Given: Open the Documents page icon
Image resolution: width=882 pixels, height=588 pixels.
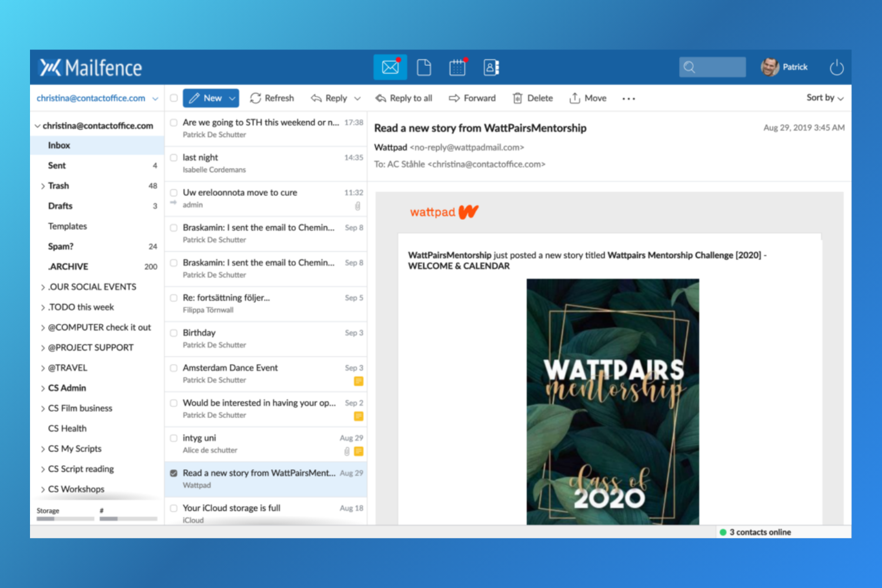Looking at the screenshot, I should 424,68.
